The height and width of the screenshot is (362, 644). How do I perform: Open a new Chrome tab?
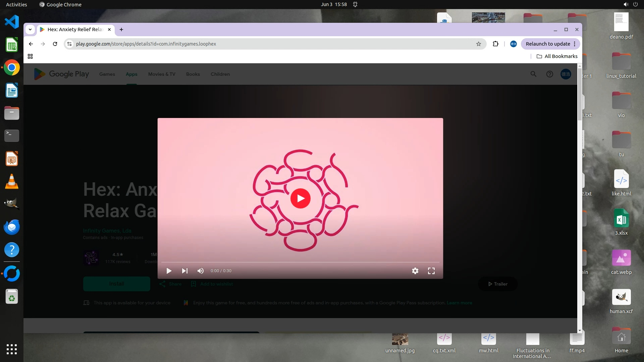pyautogui.click(x=121, y=29)
